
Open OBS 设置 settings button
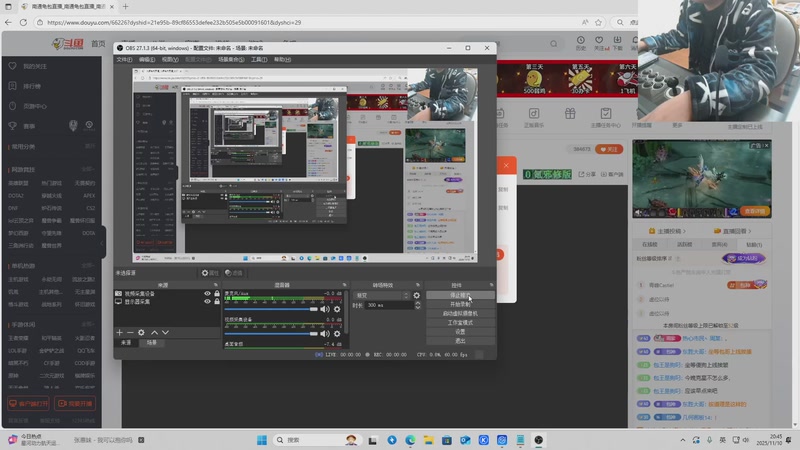click(x=460, y=332)
